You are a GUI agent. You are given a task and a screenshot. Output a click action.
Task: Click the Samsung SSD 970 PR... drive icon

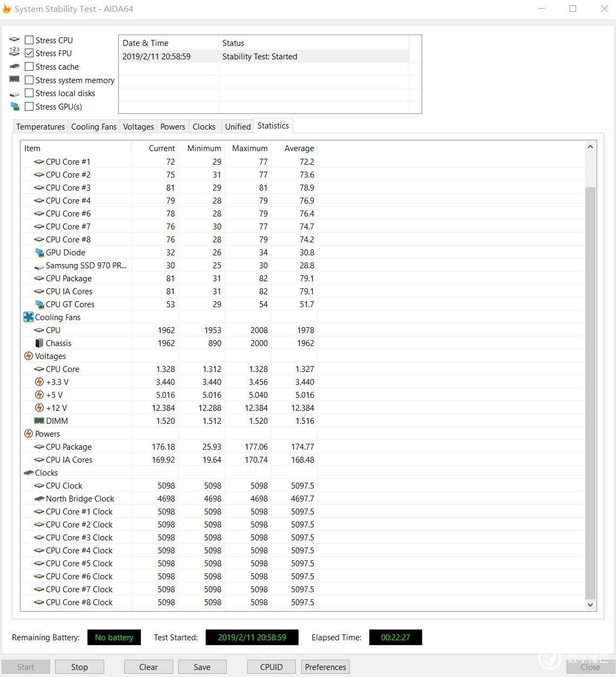click(39, 266)
